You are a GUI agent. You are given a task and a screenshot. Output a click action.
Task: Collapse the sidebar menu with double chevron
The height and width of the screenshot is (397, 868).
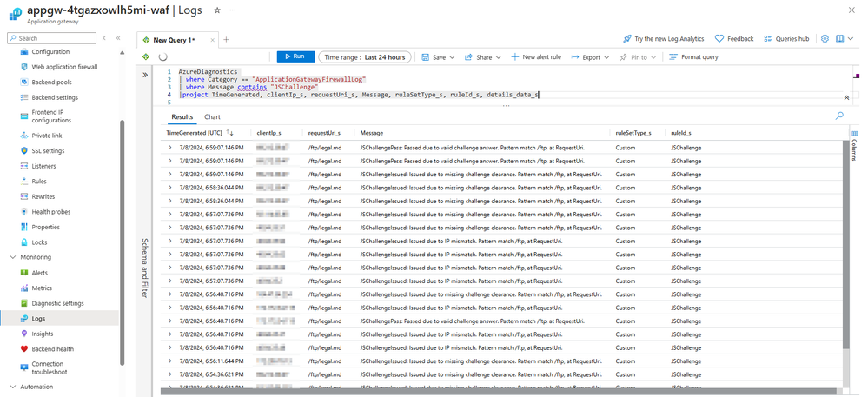tap(118, 38)
